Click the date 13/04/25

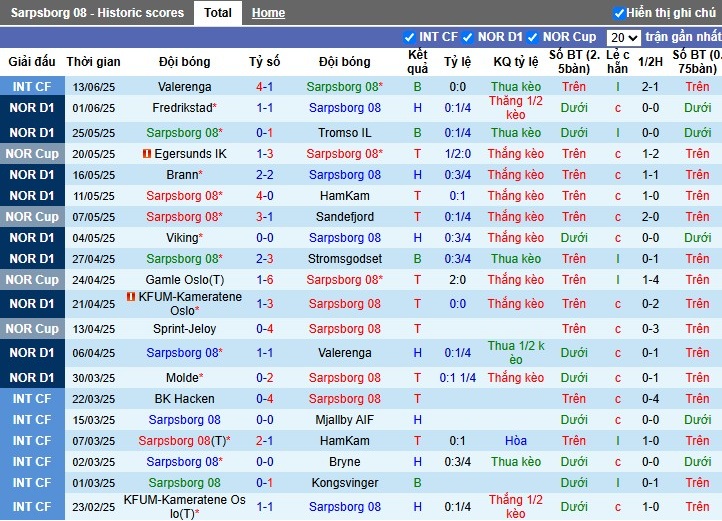[x=93, y=329]
